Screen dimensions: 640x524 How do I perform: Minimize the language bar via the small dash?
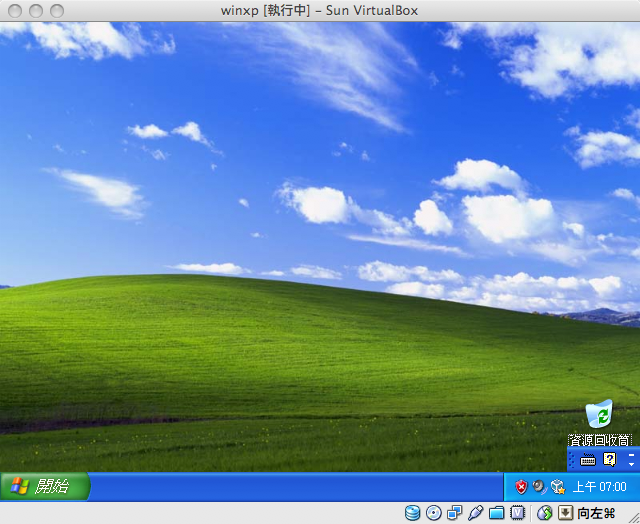pyautogui.click(x=631, y=454)
